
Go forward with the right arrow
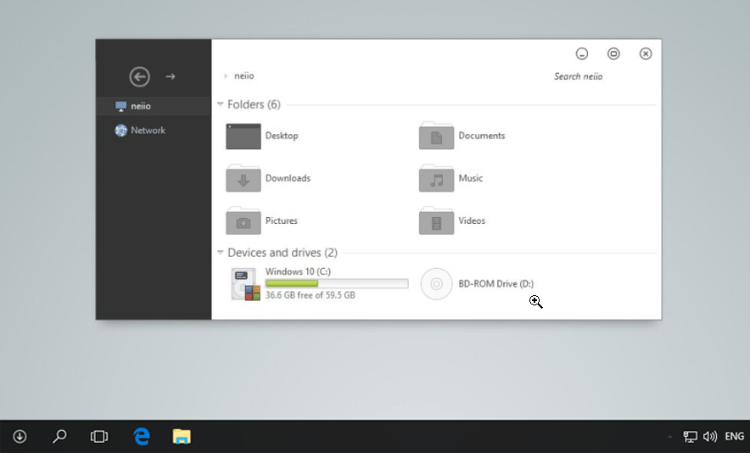tap(170, 77)
